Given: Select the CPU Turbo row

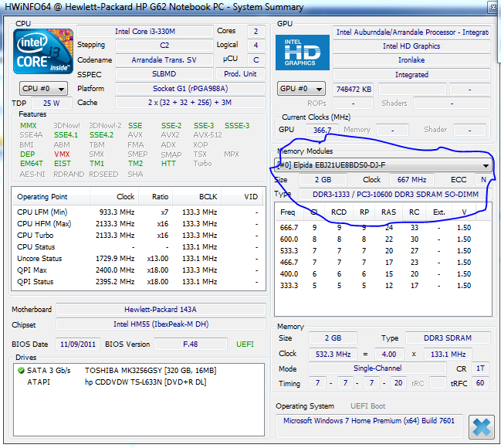Looking at the screenshot, I should [138, 236].
